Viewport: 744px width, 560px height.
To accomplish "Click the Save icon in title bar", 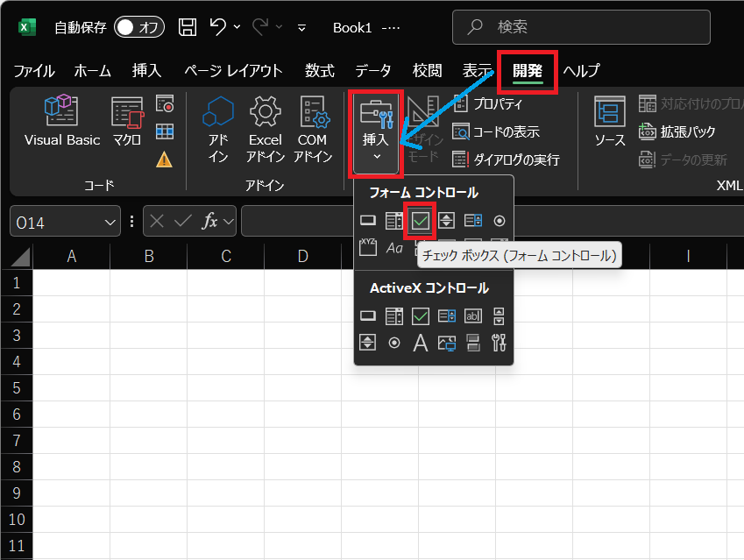I will tap(188, 27).
